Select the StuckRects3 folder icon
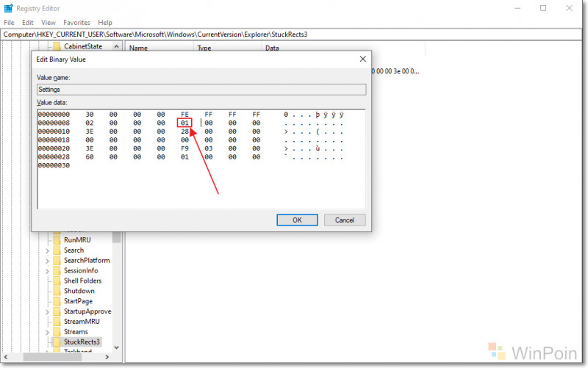 click(57, 342)
